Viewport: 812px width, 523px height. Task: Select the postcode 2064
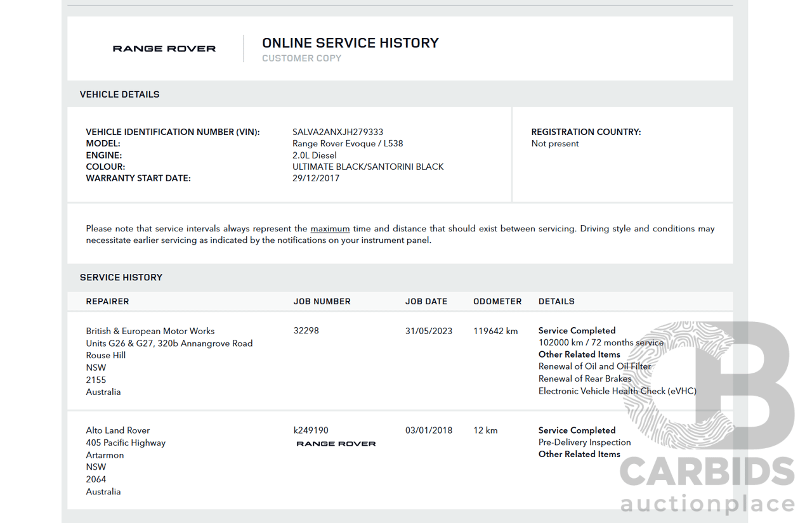pos(96,479)
